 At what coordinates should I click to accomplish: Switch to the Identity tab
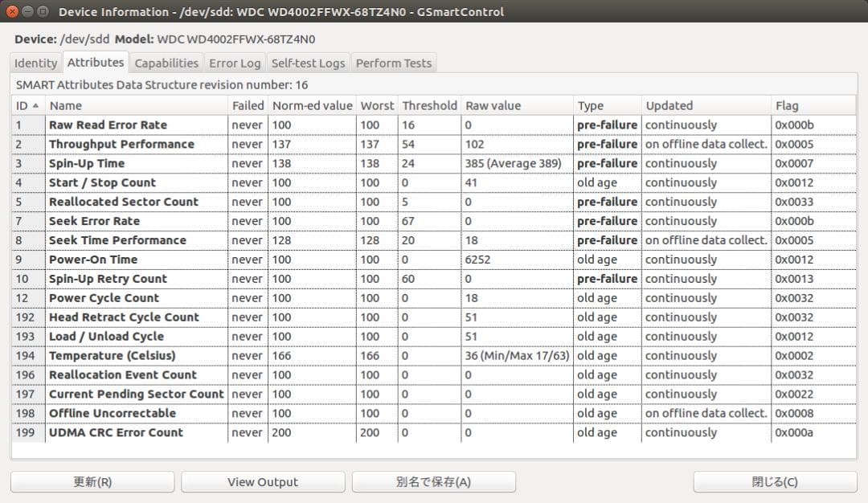(x=36, y=63)
